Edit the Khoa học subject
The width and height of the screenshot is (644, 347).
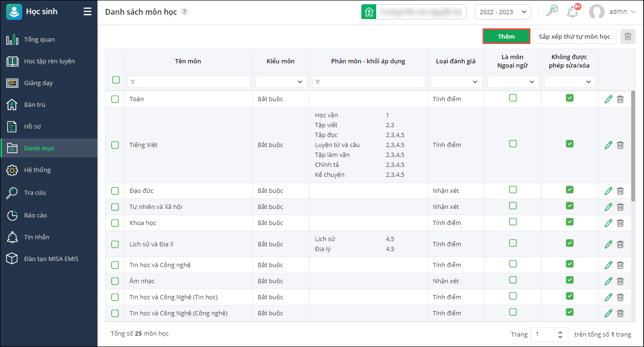[x=609, y=223]
